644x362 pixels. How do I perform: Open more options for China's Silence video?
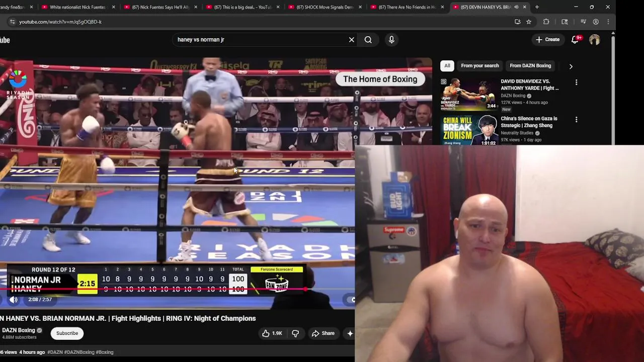pos(577,120)
